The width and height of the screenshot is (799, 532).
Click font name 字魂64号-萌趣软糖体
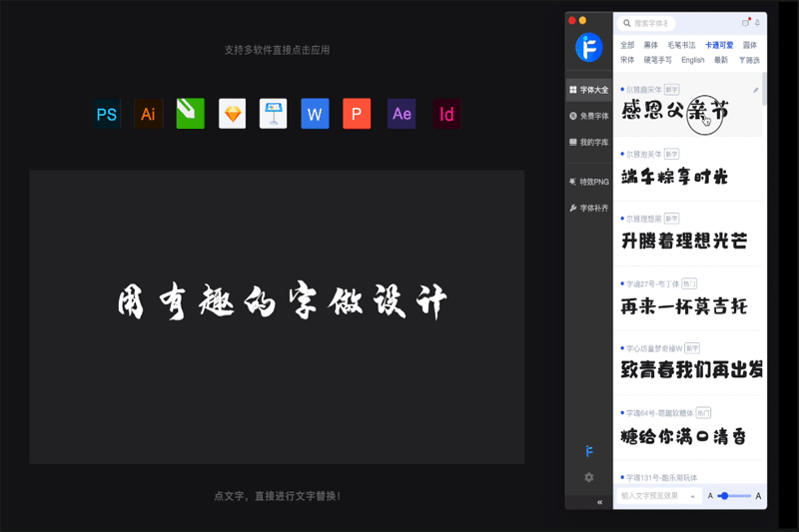tap(660, 413)
